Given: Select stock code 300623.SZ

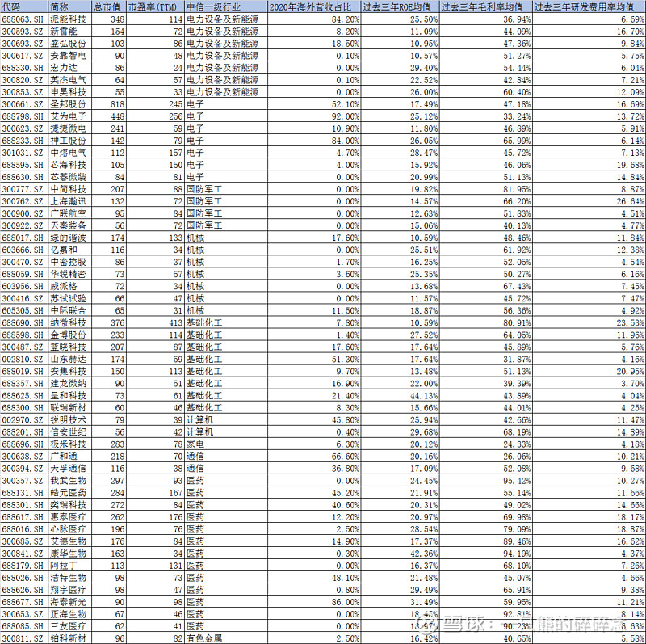Looking at the screenshot, I should point(23,128).
